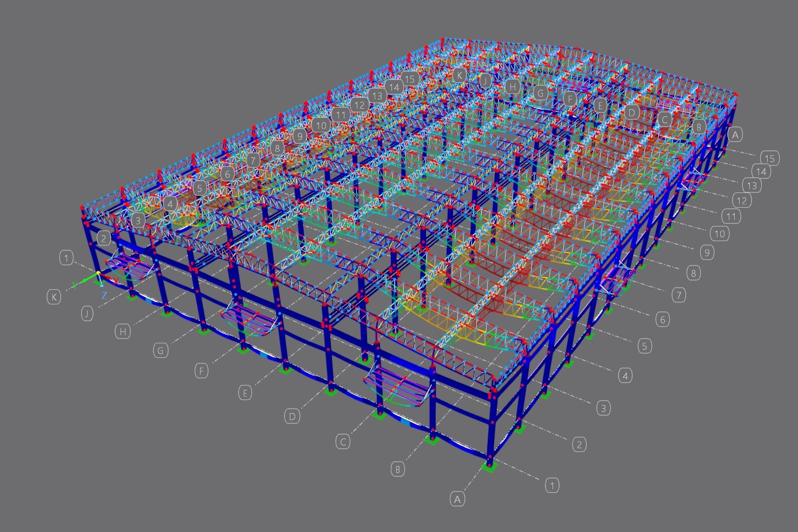Select grid bubble K near the axis origin
This screenshot has height=532, width=798.
coord(54,297)
